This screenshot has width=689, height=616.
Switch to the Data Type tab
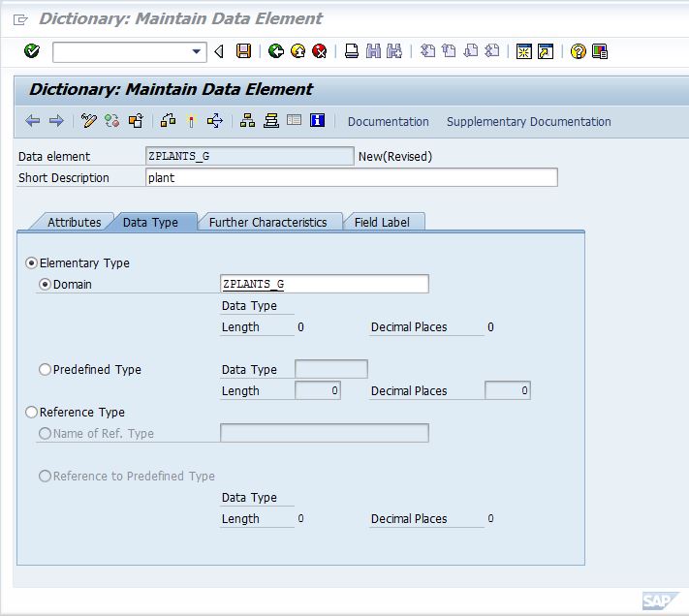point(150,222)
